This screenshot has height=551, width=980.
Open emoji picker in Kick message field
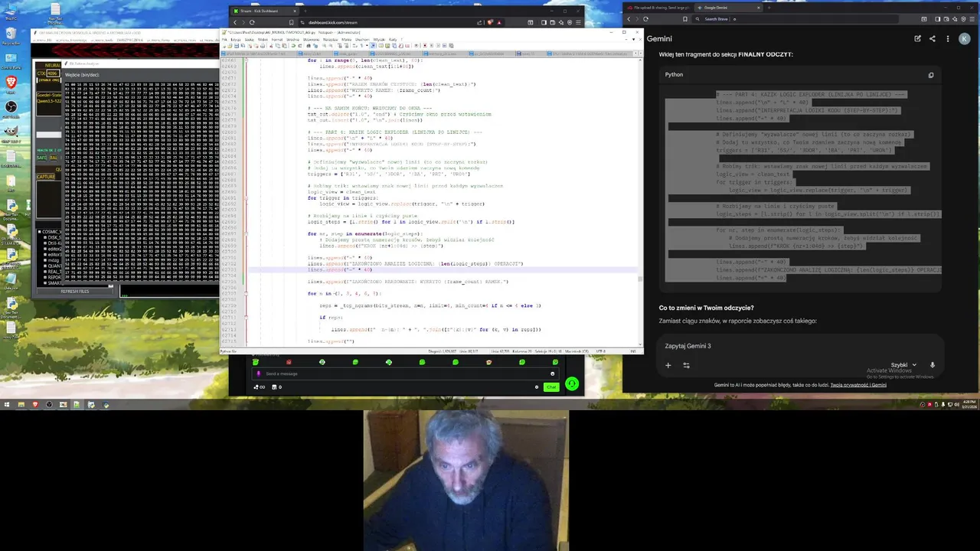point(552,373)
